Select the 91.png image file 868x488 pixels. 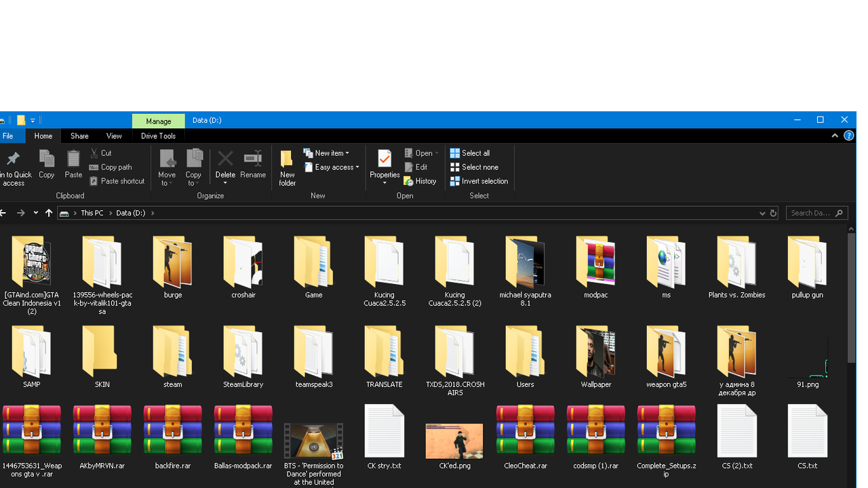click(x=808, y=363)
